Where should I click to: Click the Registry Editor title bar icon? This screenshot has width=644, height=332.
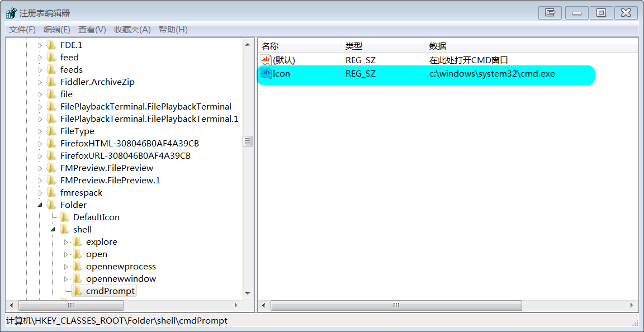pos(12,13)
